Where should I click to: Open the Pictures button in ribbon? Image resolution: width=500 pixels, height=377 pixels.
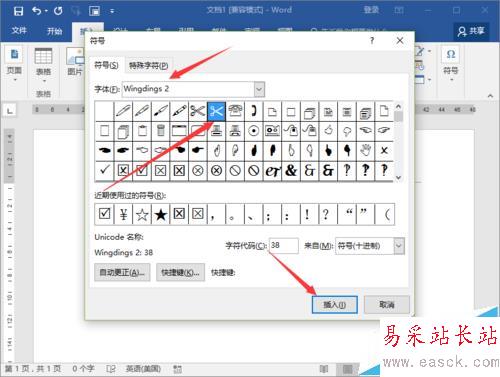click(x=75, y=62)
